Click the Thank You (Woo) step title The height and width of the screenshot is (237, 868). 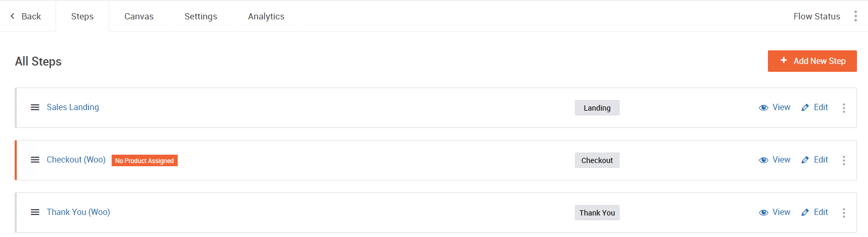pyautogui.click(x=78, y=212)
